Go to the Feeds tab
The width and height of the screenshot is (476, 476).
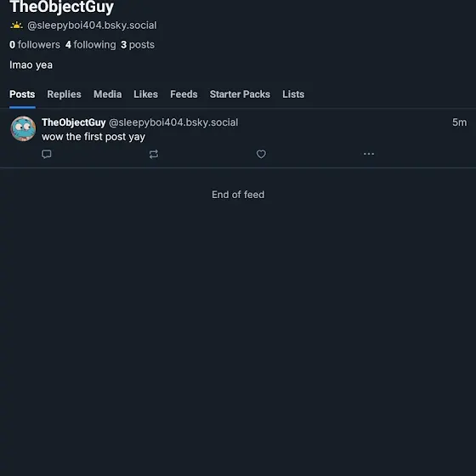[x=184, y=94]
